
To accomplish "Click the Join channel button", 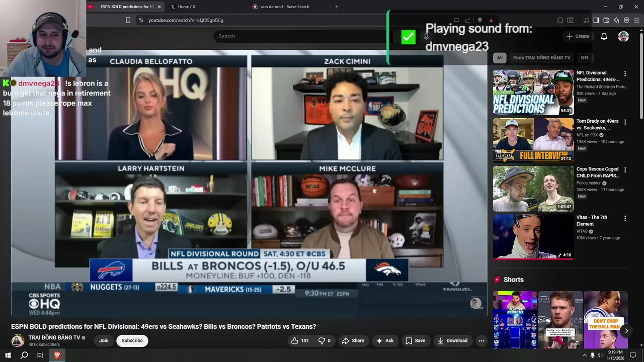I will pyautogui.click(x=104, y=340).
